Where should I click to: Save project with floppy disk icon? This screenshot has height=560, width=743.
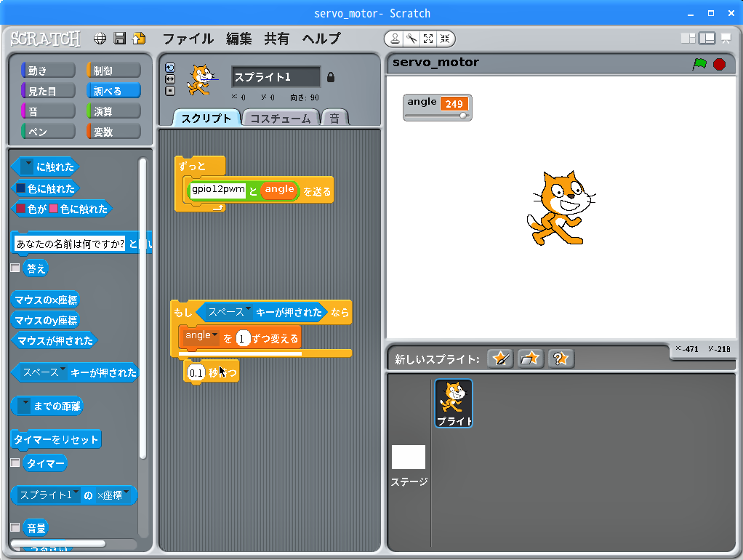click(x=120, y=39)
